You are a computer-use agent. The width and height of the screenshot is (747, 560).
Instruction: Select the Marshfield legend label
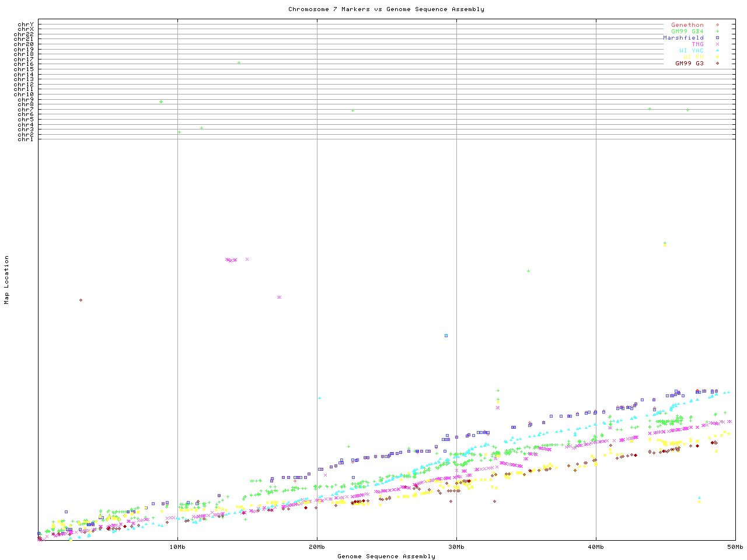683,38
